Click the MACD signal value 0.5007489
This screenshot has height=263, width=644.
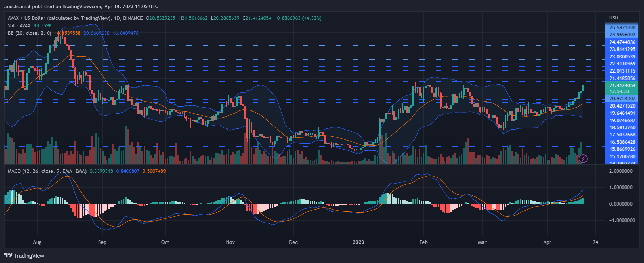[154, 171]
